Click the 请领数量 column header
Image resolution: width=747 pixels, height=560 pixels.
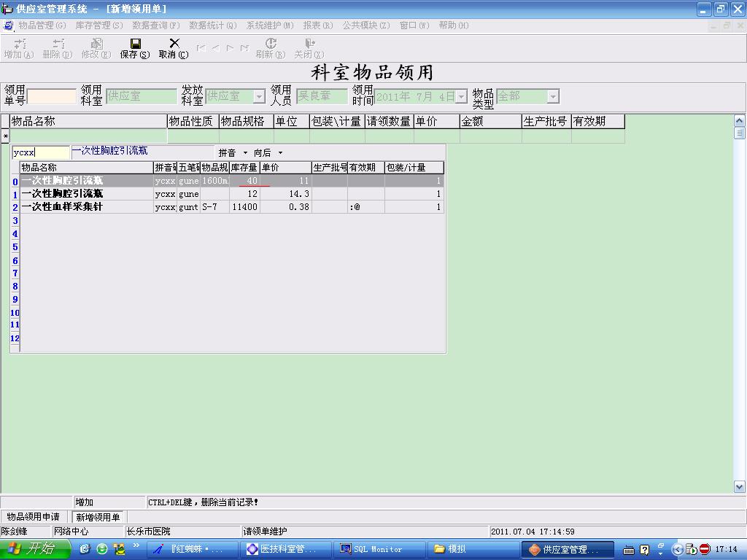[389, 122]
